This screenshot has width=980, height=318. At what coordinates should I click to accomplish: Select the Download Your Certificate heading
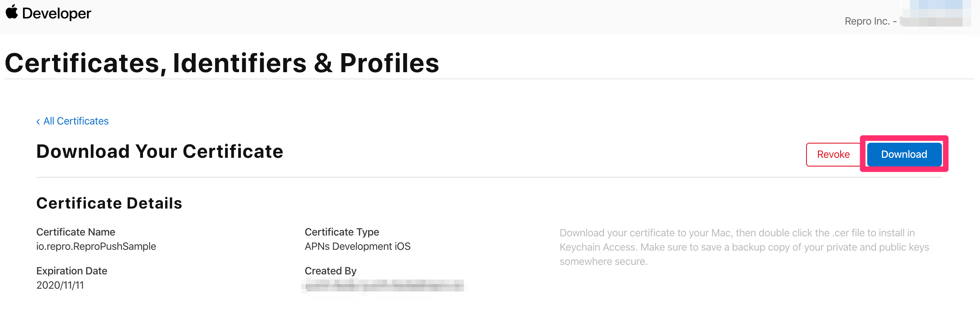tap(160, 151)
